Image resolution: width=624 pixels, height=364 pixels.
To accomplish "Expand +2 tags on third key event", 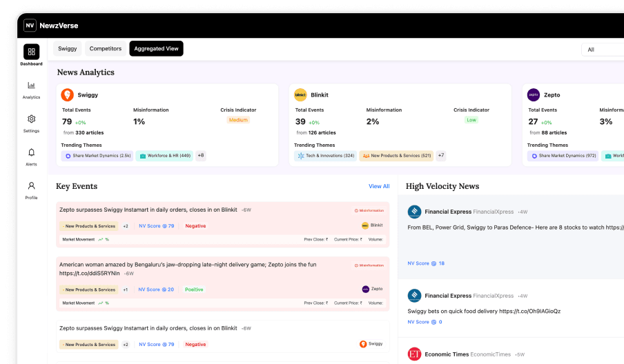I will pos(126,345).
